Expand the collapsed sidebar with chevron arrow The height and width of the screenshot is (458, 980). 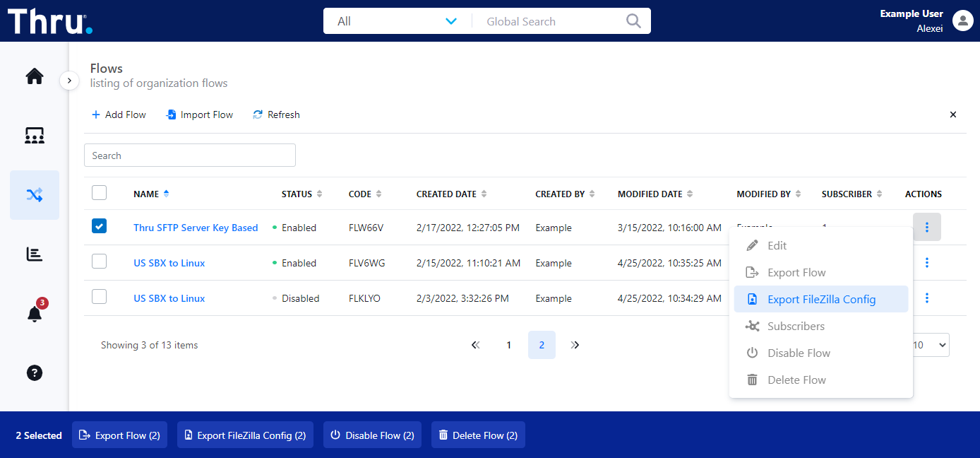point(68,81)
